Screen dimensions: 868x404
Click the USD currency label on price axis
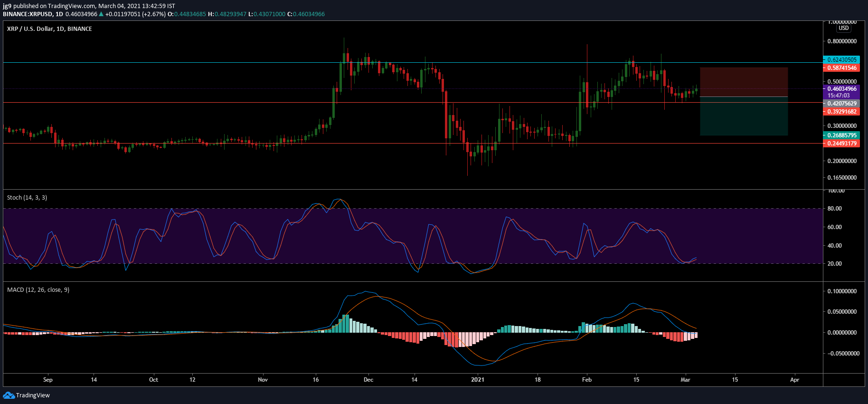pos(844,28)
